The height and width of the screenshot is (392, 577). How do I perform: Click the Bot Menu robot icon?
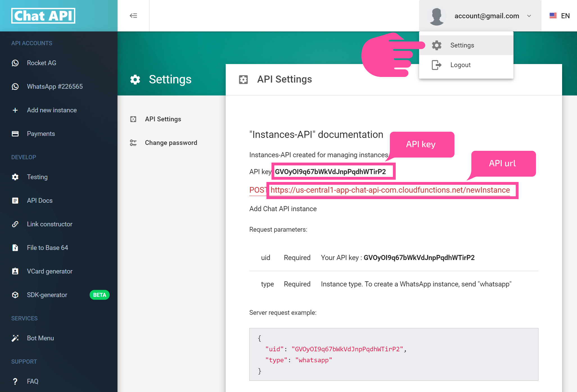coord(15,338)
